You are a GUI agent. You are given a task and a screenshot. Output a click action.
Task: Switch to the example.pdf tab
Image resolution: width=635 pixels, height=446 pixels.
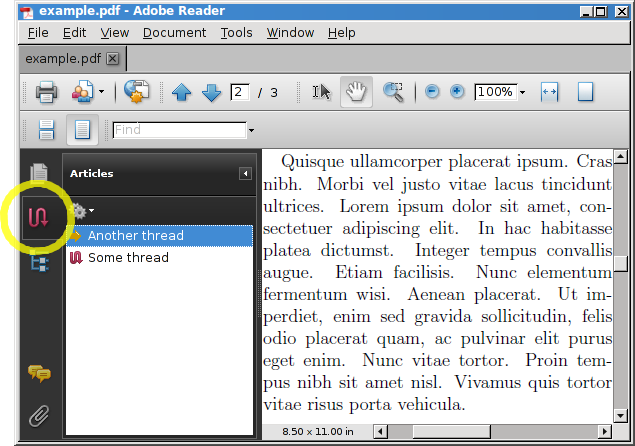63,59
